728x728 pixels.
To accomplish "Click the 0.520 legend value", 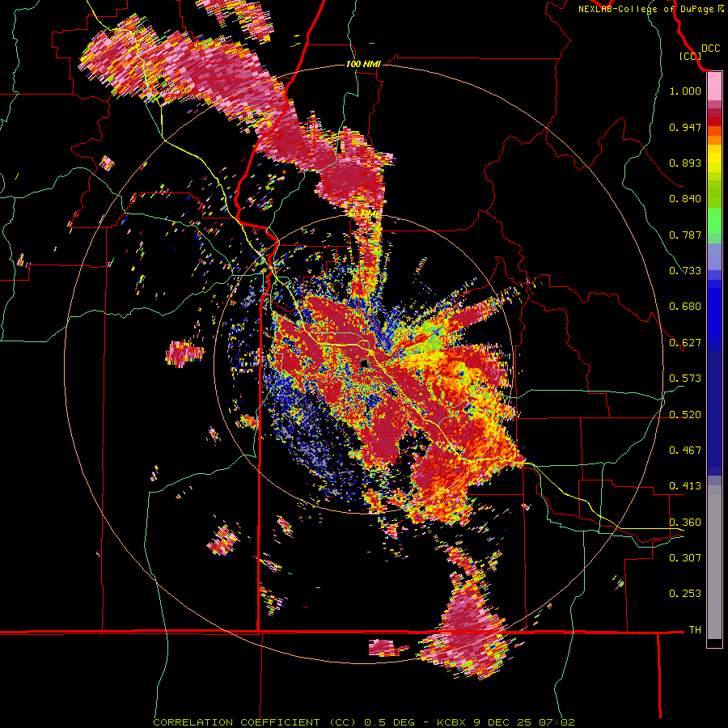I will 685,415.
